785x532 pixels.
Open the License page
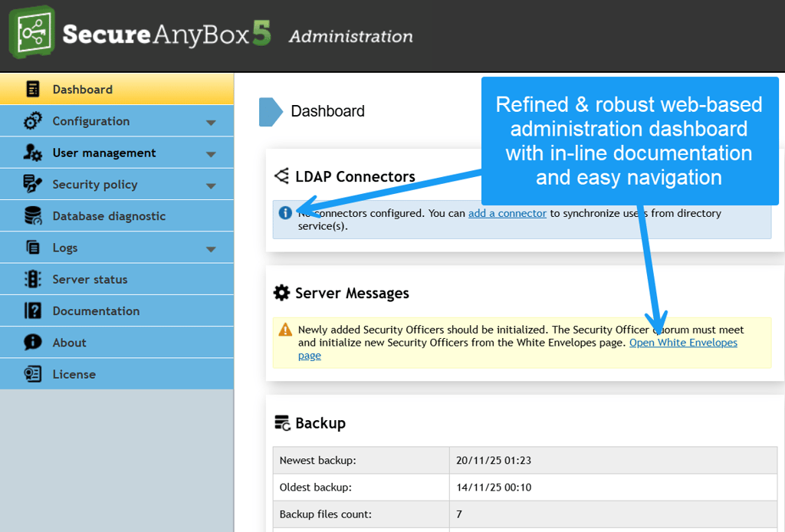117,374
